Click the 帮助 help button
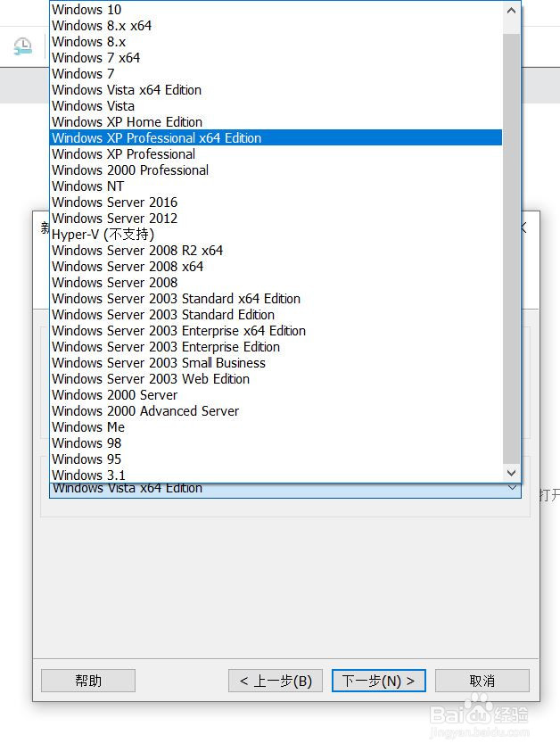The image size is (560, 752). tap(88, 681)
